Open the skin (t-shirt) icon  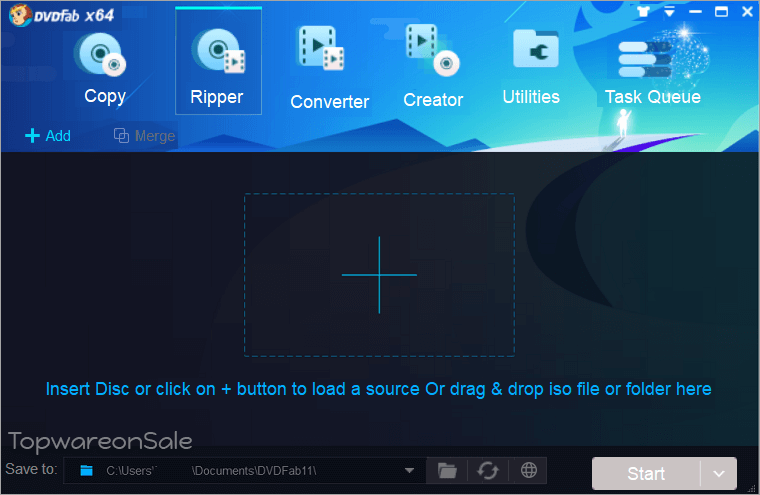(643, 12)
